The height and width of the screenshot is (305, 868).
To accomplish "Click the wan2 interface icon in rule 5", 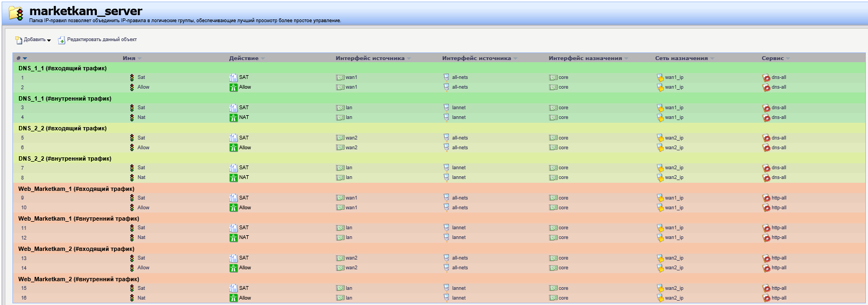I will [x=340, y=138].
